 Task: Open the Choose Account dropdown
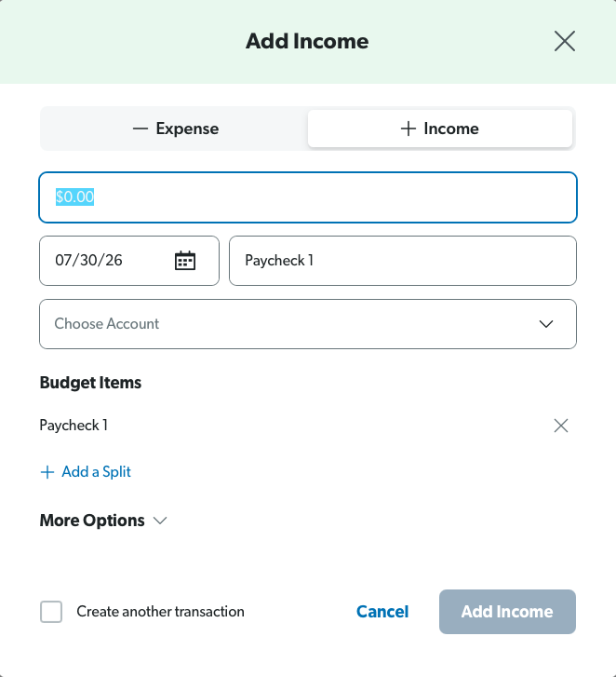(308, 324)
